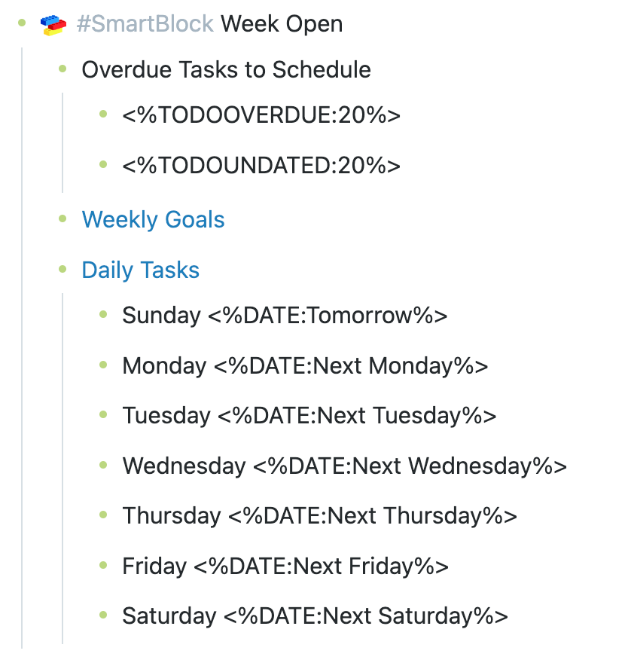The image size is (628, 672).
Task: Place cursor in Thursday date block
Action: (x=319, y=516)
